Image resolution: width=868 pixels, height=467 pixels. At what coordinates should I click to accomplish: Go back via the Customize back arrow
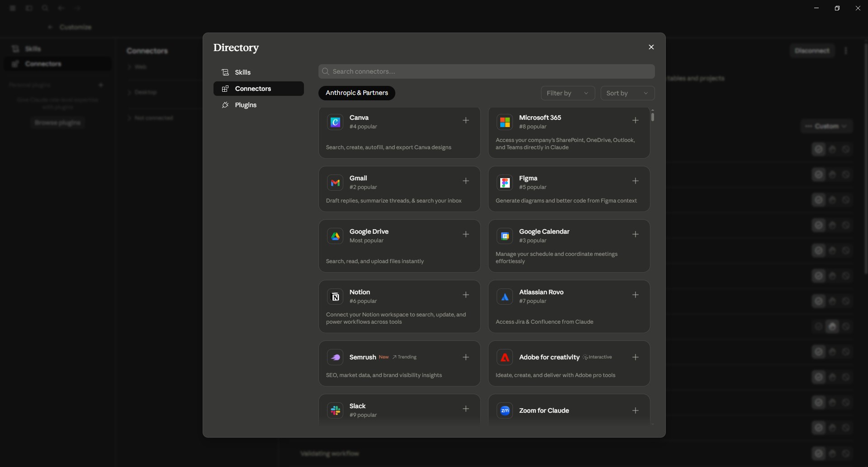click(50, 27)
